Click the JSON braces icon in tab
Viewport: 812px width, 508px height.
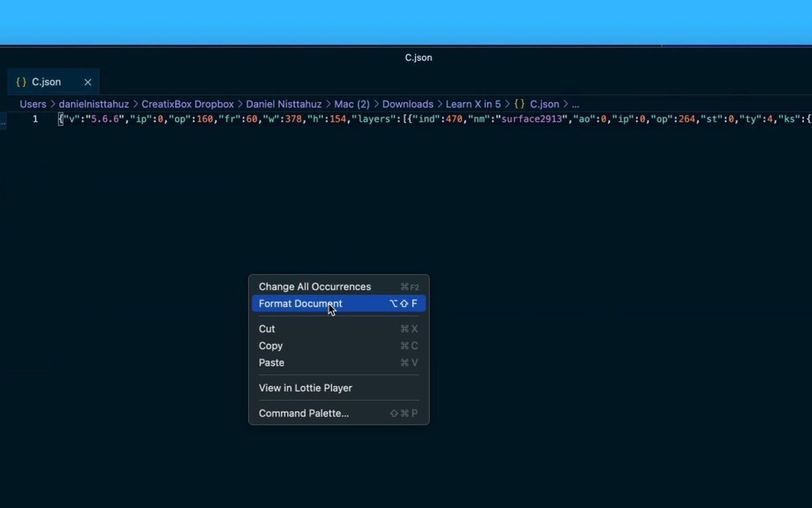pyautogui.click(x=21, y=82)
